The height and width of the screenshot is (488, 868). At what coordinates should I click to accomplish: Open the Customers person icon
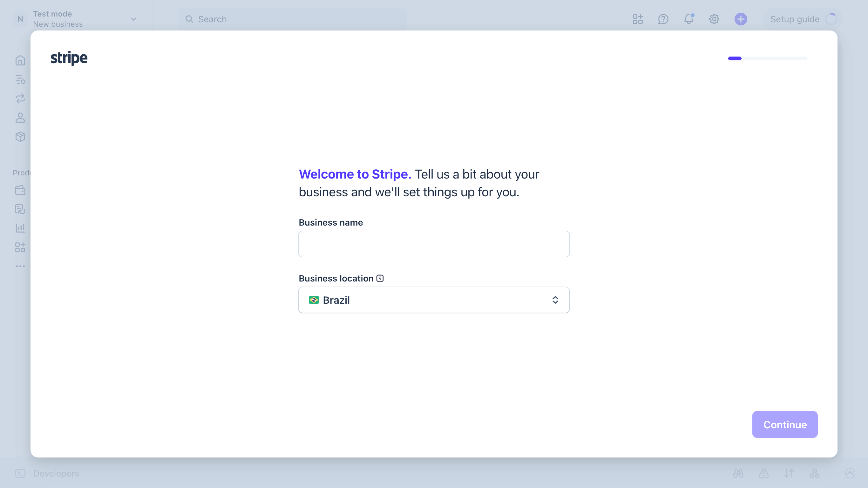point(20,118)
